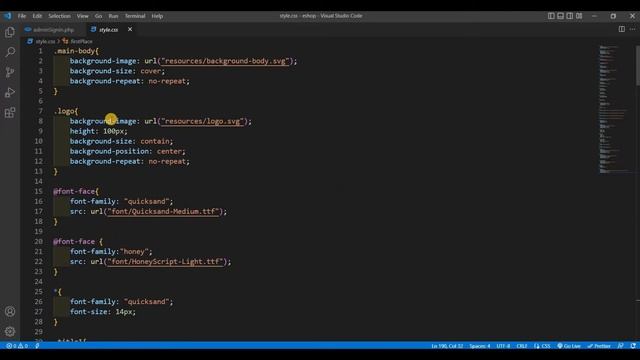Open the Selection menu

coord(59,16)
